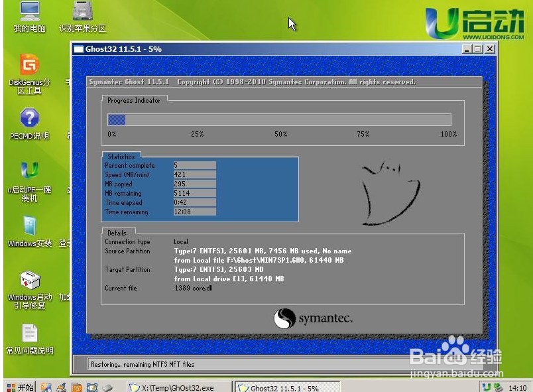Click the Symantec logo
Viewport: 533px width, 392px height.
coord(313,318)
